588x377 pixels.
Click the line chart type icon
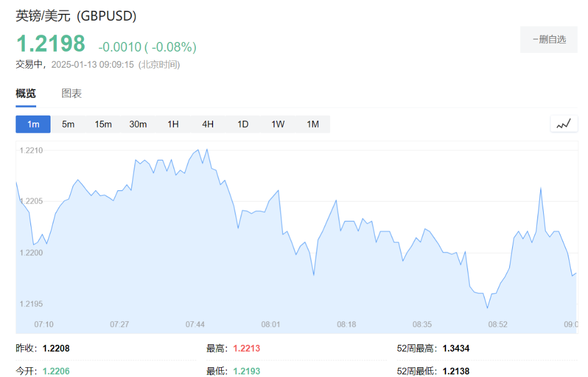coord(563,124)
